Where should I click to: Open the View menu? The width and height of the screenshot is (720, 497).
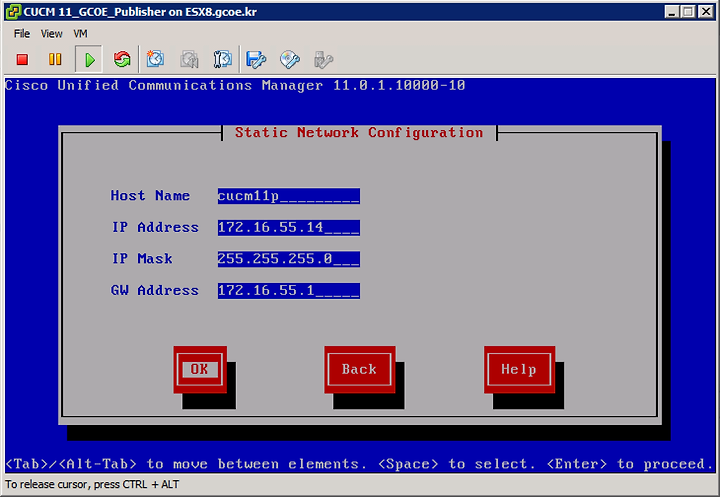click(x=51, y=34)
